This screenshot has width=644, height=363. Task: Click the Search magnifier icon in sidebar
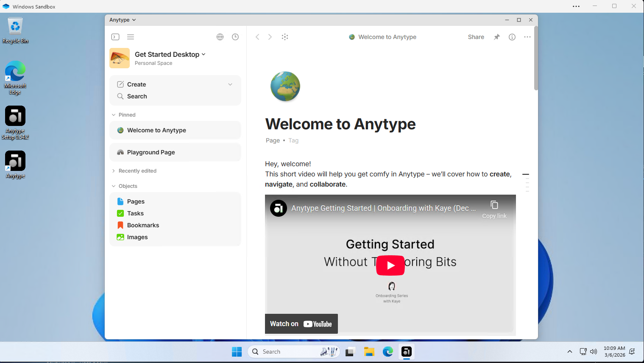tap(120, 96)
